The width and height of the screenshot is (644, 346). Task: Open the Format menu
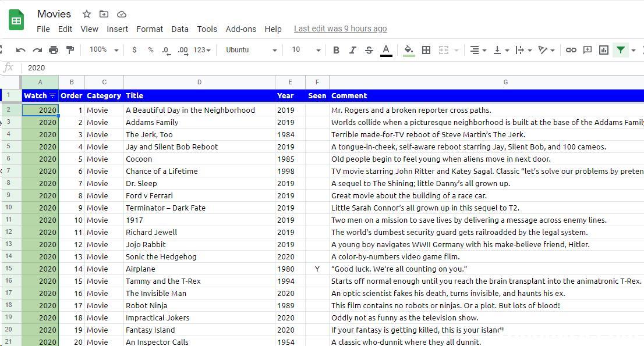click(150, 29)
